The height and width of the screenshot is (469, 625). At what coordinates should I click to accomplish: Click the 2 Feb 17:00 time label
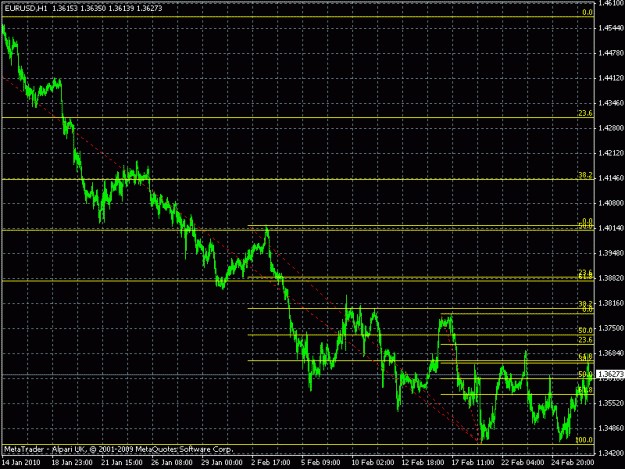[271, 463]
